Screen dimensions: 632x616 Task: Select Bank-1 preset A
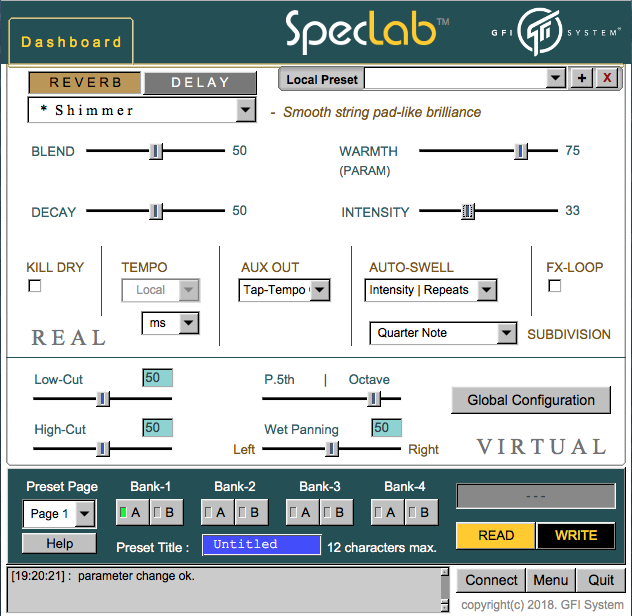point(132,512)
